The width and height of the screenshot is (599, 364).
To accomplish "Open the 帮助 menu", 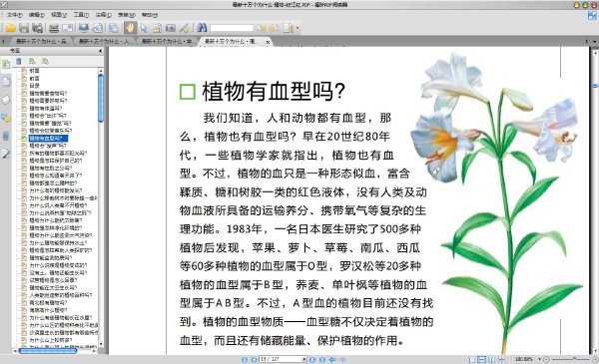I will 150,15.
